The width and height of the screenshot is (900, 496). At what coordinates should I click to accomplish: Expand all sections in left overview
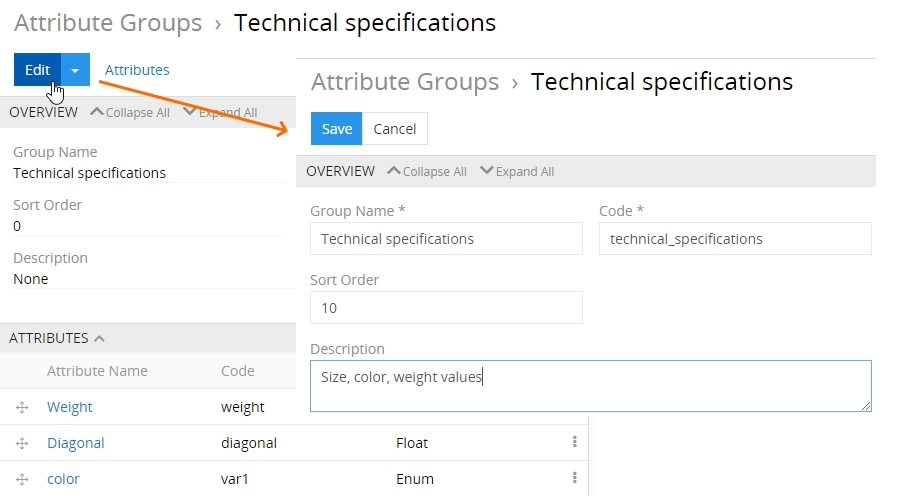[221, 113]
